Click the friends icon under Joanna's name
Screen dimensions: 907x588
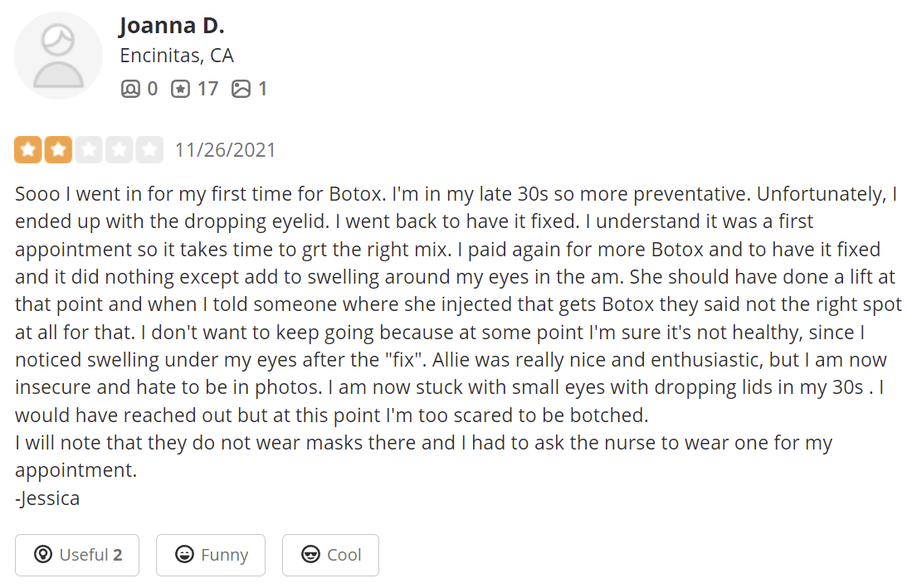130,89
